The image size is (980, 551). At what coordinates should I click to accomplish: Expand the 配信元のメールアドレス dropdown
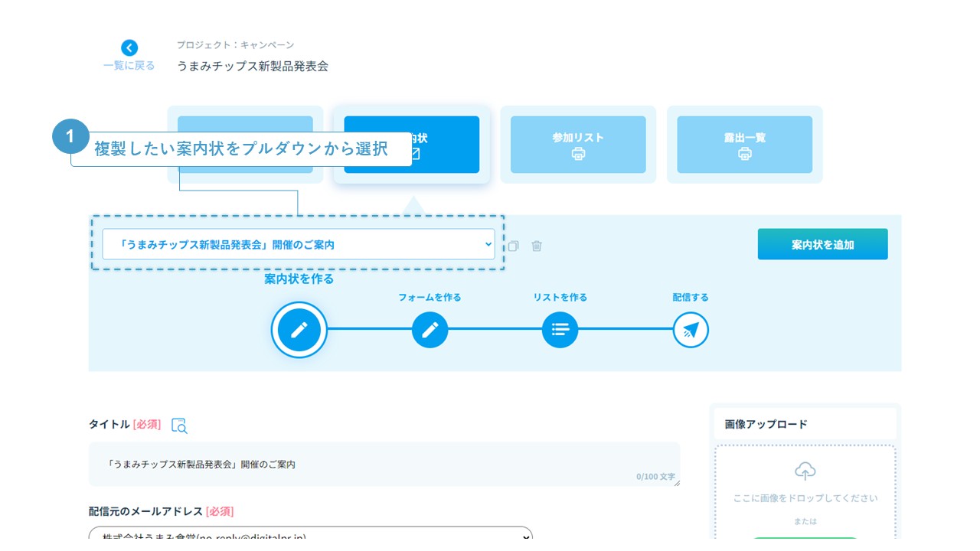pos(310,536)
